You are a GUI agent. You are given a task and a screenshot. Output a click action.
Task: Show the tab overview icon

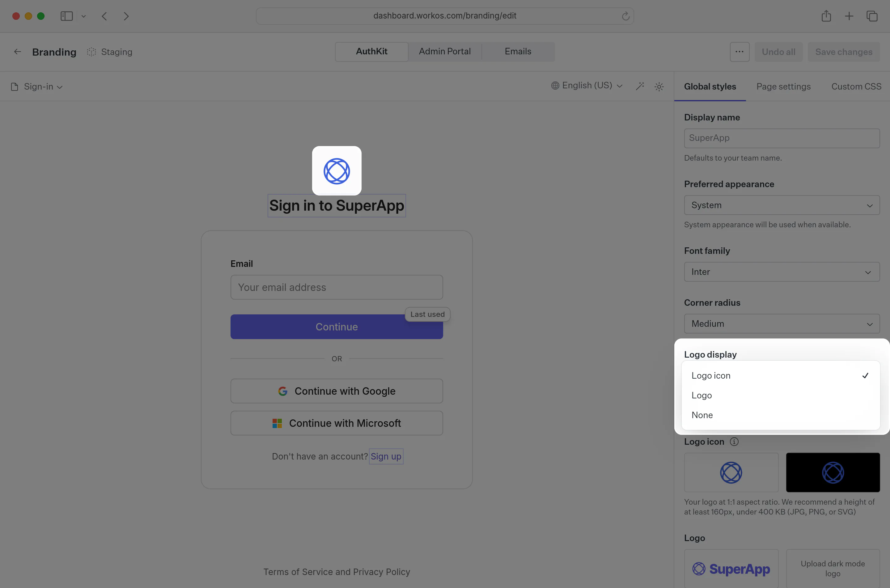[872, 16]
